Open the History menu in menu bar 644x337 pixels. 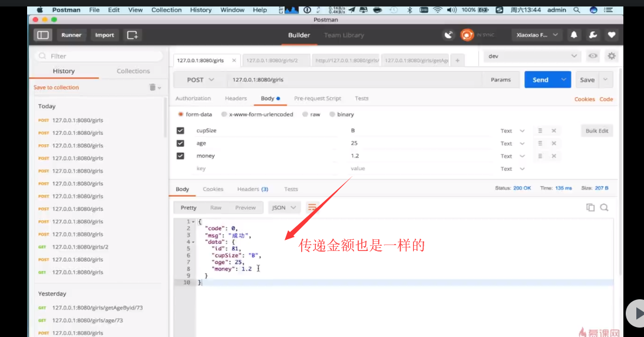tap(200, 10)
